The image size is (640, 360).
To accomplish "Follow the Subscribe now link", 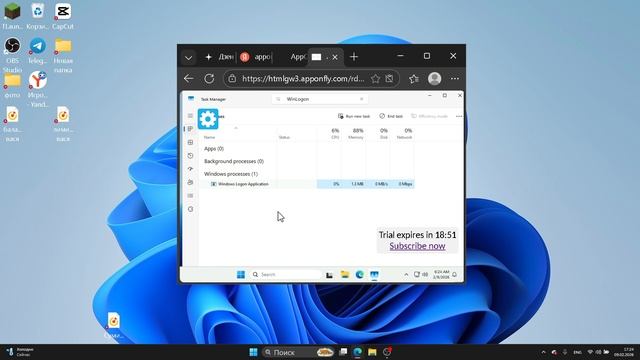I will point(417,246).
